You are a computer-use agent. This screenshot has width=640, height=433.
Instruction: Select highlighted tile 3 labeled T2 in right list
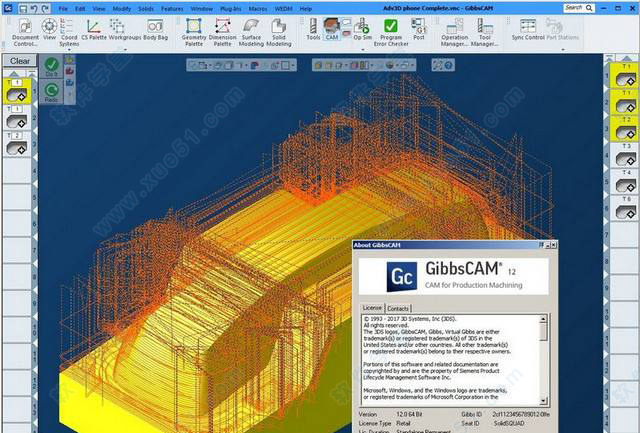(625, 129)
